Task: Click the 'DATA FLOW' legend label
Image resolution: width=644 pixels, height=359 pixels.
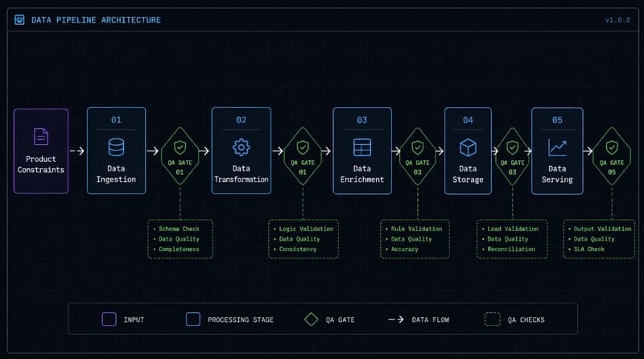Action: pyautogui.click(x=431, y=320)
